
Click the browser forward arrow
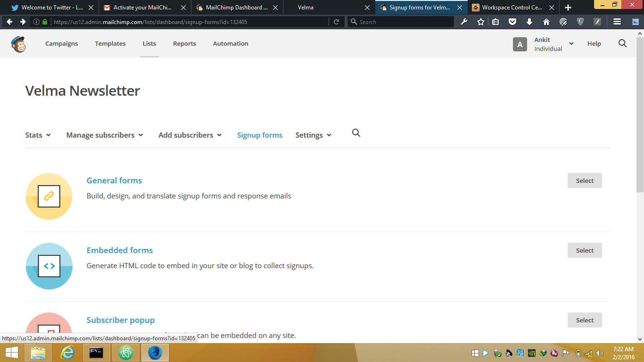pyautogui.click(x=23, y=22)
